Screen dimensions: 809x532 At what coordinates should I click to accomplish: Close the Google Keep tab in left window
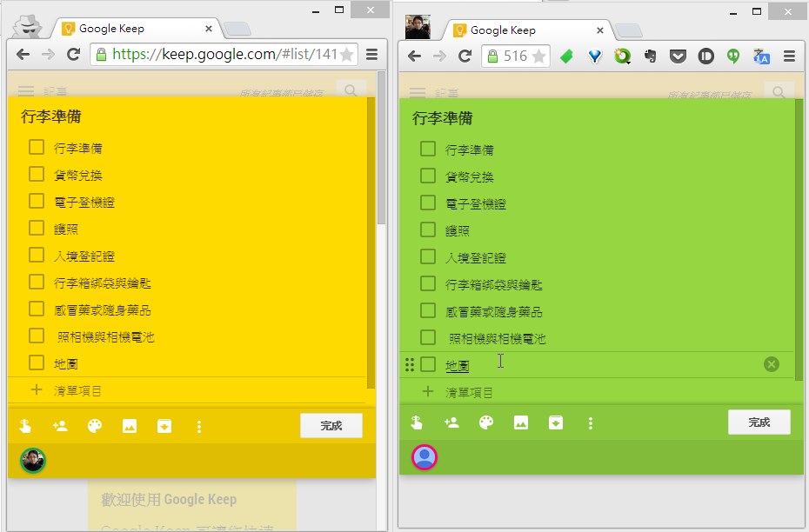point(209,29)
